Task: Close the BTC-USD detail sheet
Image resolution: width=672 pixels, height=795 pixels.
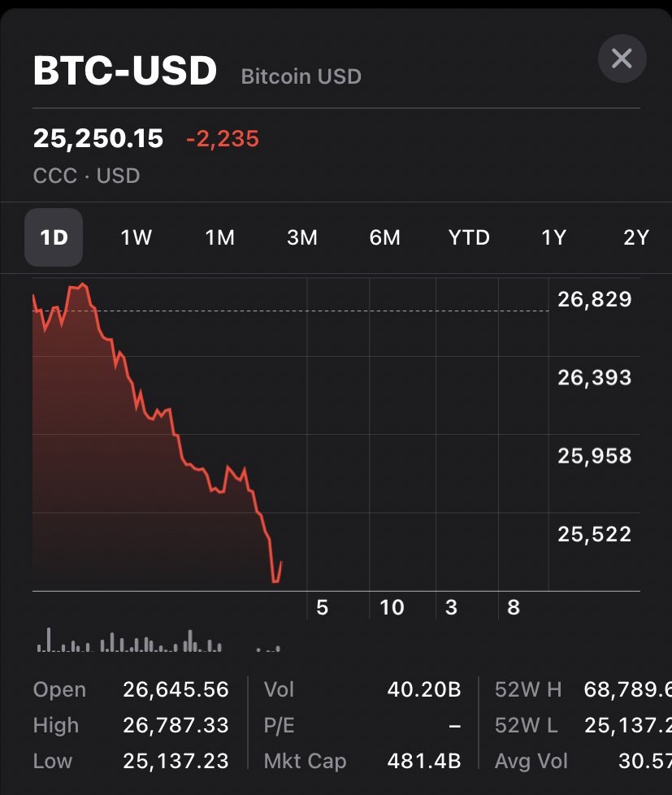Action: (x=622, y=59)
